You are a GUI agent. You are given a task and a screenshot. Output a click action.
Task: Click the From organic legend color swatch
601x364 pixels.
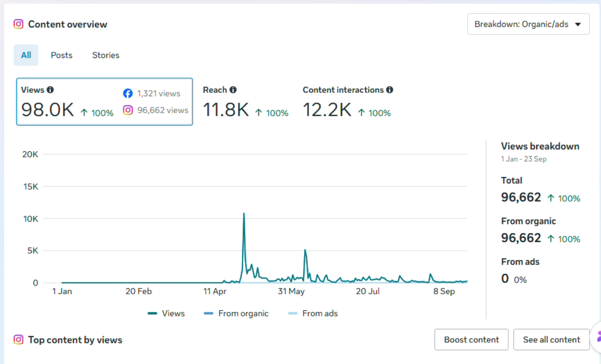pyautogui.click(x=208, y=314)
